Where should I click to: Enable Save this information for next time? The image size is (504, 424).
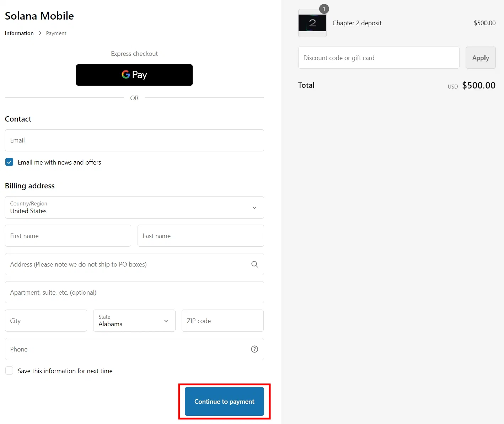tap(9, 371)
